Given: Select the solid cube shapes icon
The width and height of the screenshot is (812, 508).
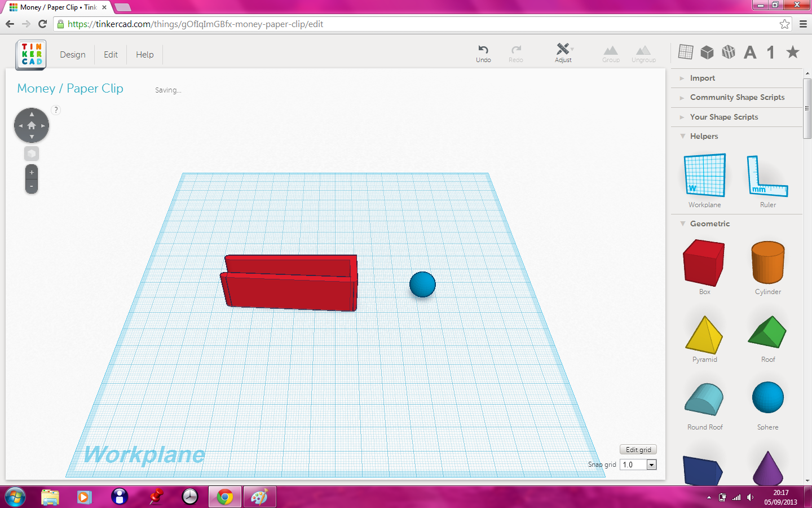Looking at the screenshot, I should pyautogui.click(x=707, y=52).
